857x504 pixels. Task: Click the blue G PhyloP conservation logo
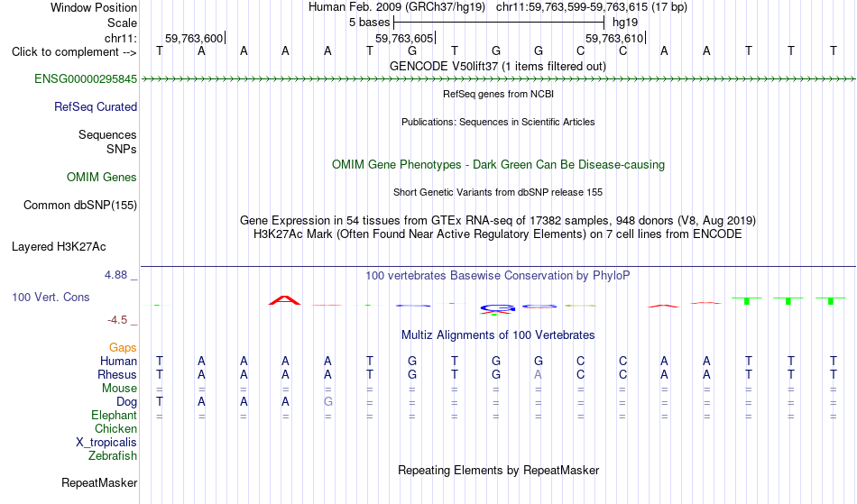coord(497,308)
